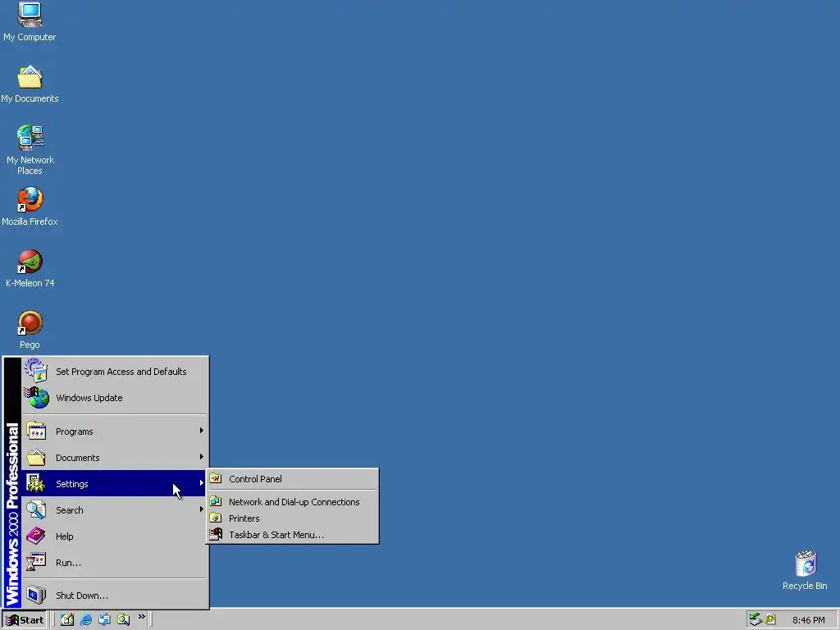Screen dimensions: 840x630
Task: Open My Computer desktop icon
Action: click(30, 21)
